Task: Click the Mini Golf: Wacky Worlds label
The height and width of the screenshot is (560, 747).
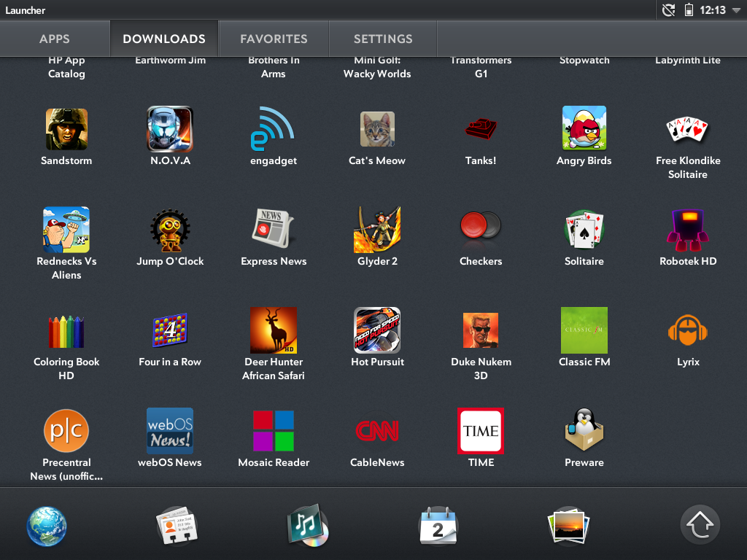Action: pos(377,67)
